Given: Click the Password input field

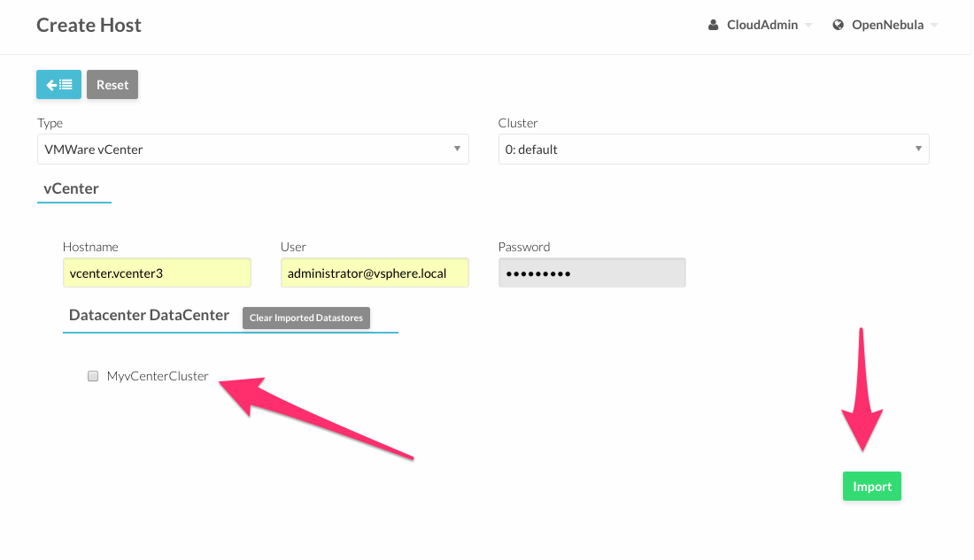Looking at the screenshot, I should (592, 273).
